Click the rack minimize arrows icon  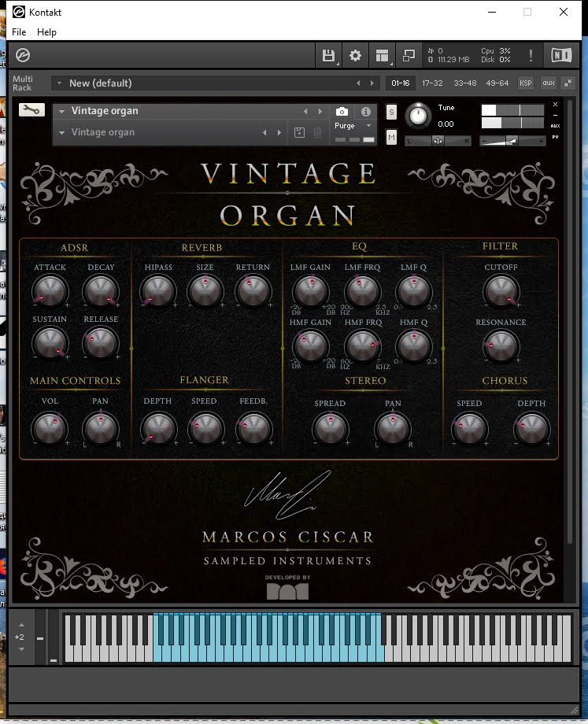(568, 83)
